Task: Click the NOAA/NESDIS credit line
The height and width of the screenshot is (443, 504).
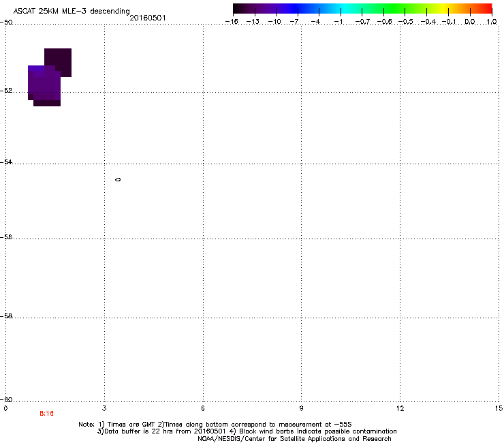Action: [294, 439]
